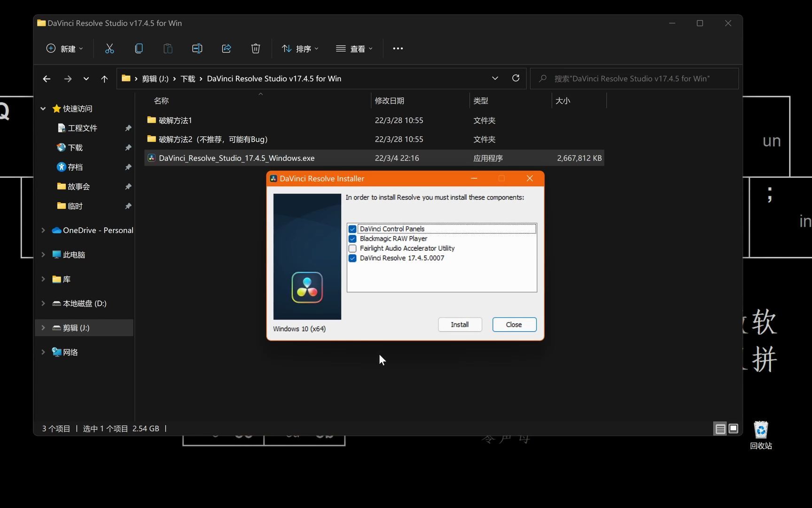This screenshot has width=812, height=508.
Task: Expand the 此电脑 tree node
Action: pyautogui.click(x=43, y=254)
